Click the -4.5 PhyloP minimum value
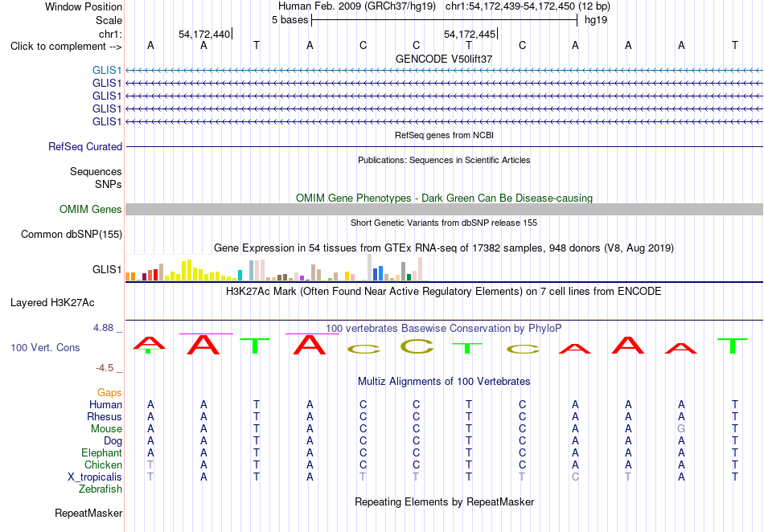 click(105, 368)
